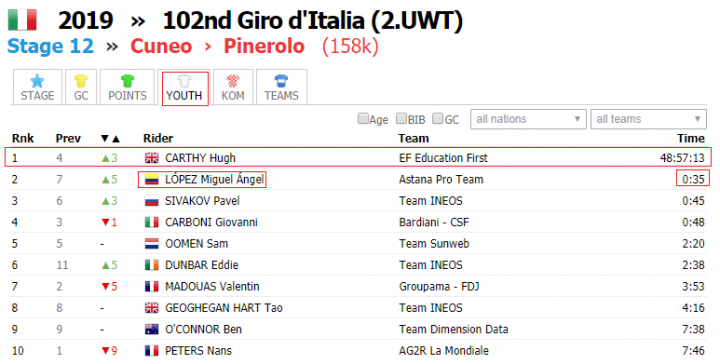Open the Team INEOS link for SIVAKOV Pavel

tap(431, 201)
